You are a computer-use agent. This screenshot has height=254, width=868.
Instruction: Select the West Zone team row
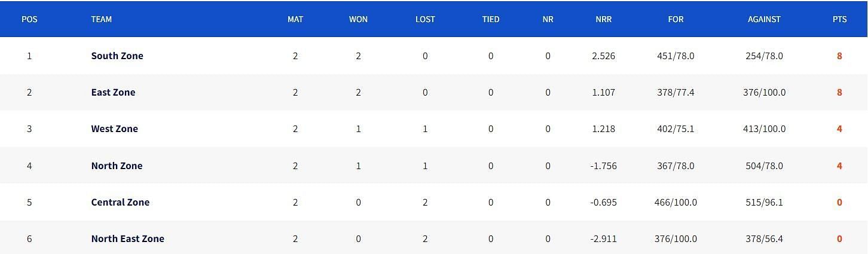(434, 128)
